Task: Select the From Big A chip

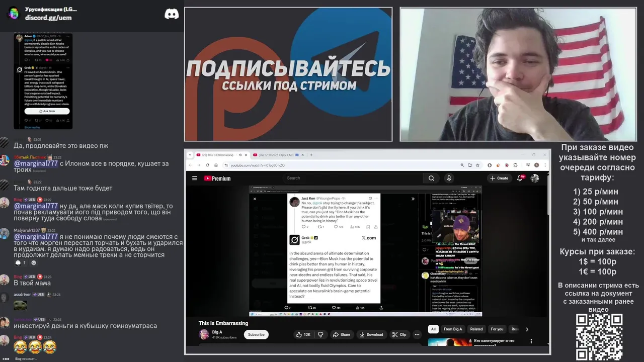Action: [x=453, y=329]
